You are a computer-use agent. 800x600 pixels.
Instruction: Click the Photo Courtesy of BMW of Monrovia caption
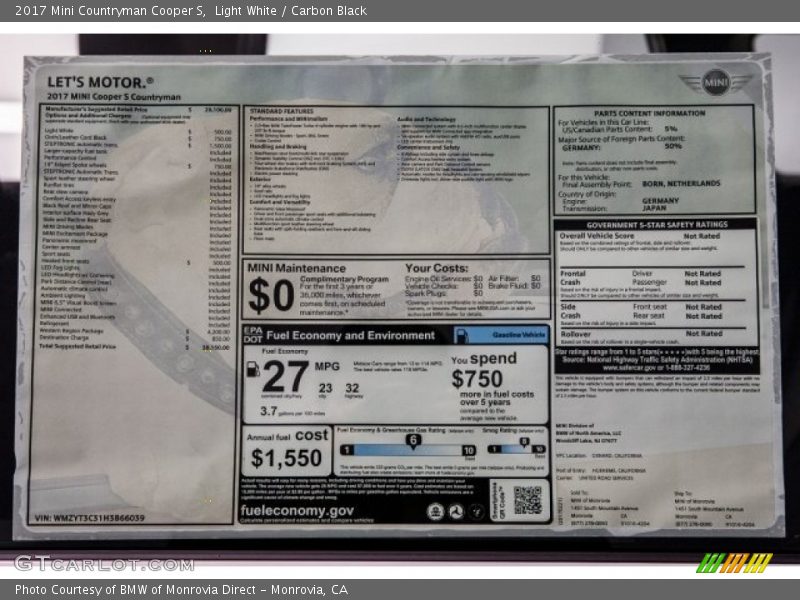181,590
